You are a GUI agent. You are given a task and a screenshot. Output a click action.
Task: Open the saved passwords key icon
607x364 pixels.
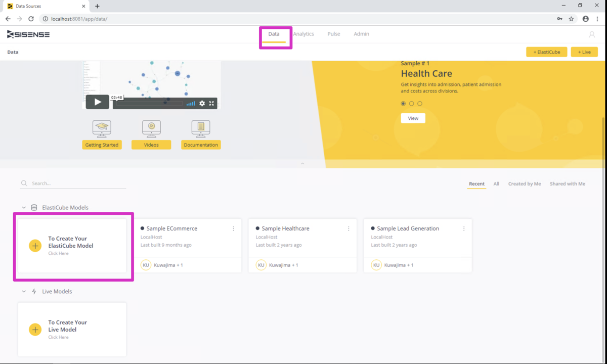pyautogui.click(x=559, y=19)
